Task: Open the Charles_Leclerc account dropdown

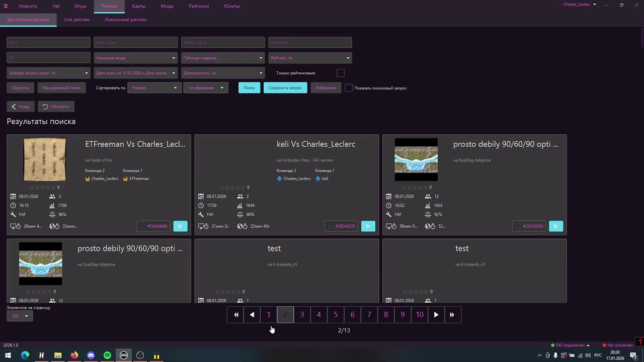Action: pos(580,5)
